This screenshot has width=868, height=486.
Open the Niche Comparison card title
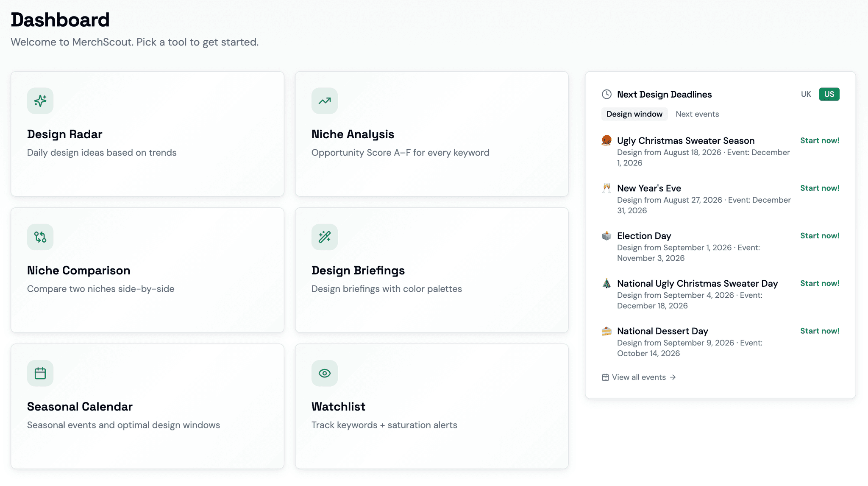click(79, 271)
